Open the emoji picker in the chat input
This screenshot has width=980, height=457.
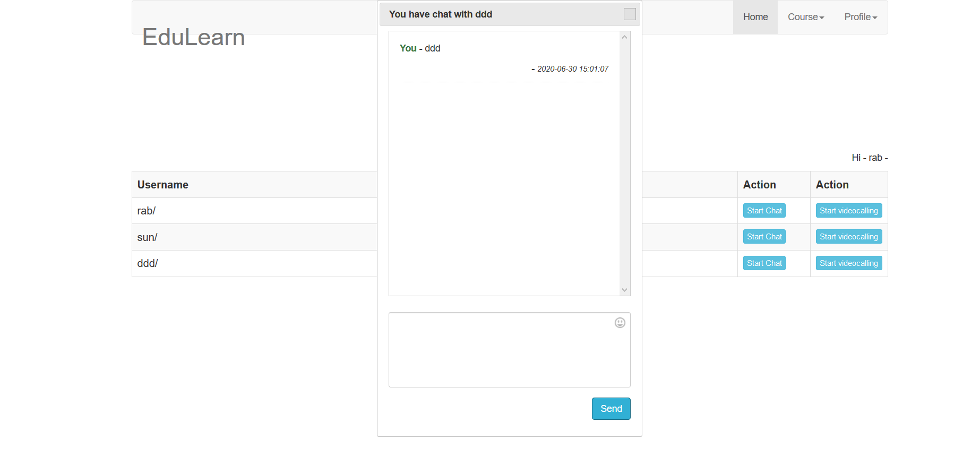tap(620, 323)
